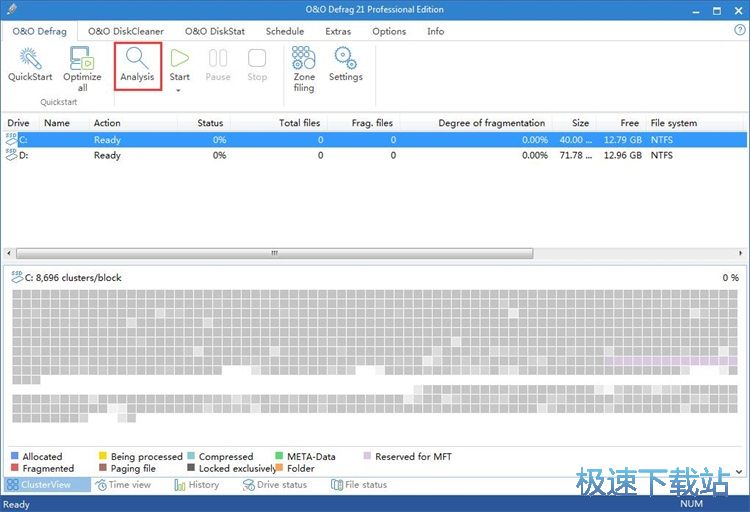Click the 12.79 GB free value
Image resolution: width=750 pixels, height=512 pixels.
[623, 140]
